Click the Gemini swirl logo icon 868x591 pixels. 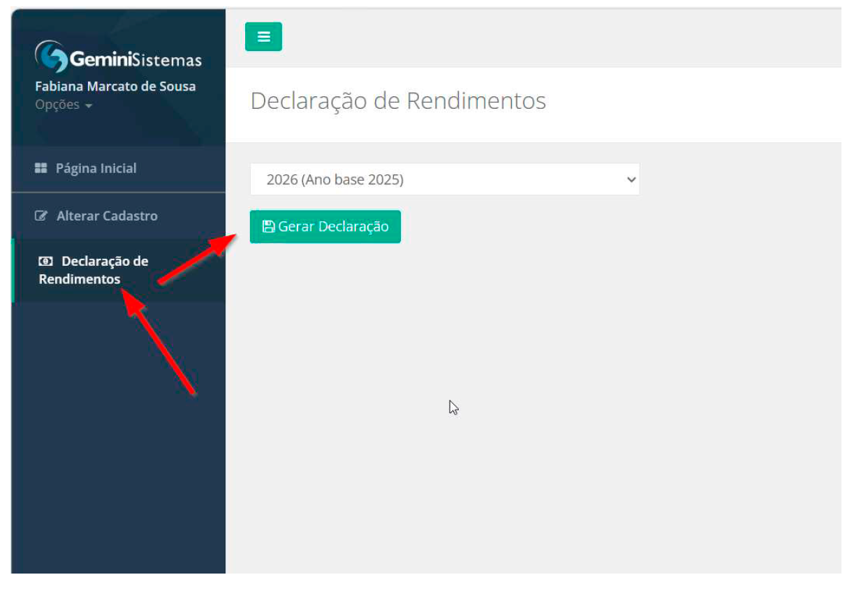coord(52,57)
